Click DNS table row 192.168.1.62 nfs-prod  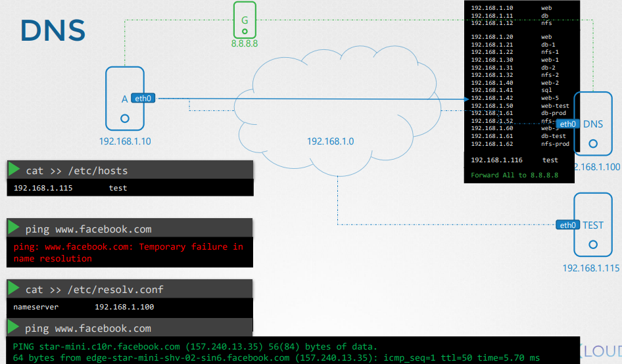pos(520,144)
